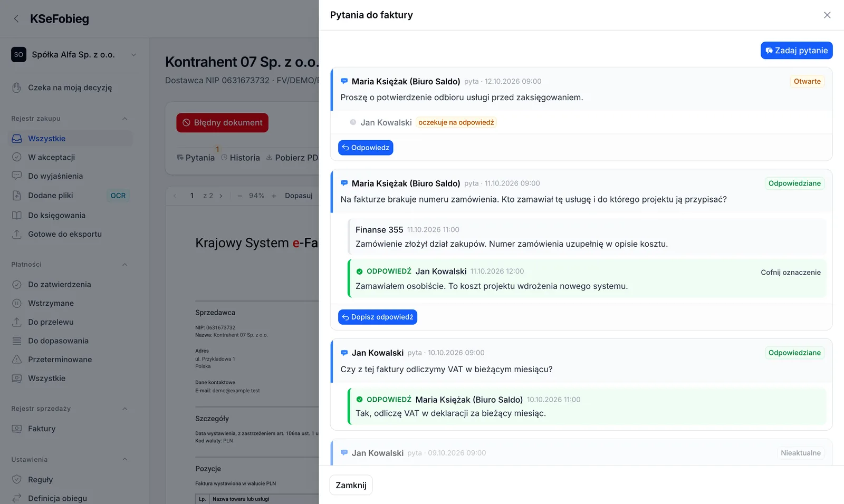Open Wszystkie under Płatności
Image resolution: width=844 pixels, height=504 pixels.
pos(70,379)
